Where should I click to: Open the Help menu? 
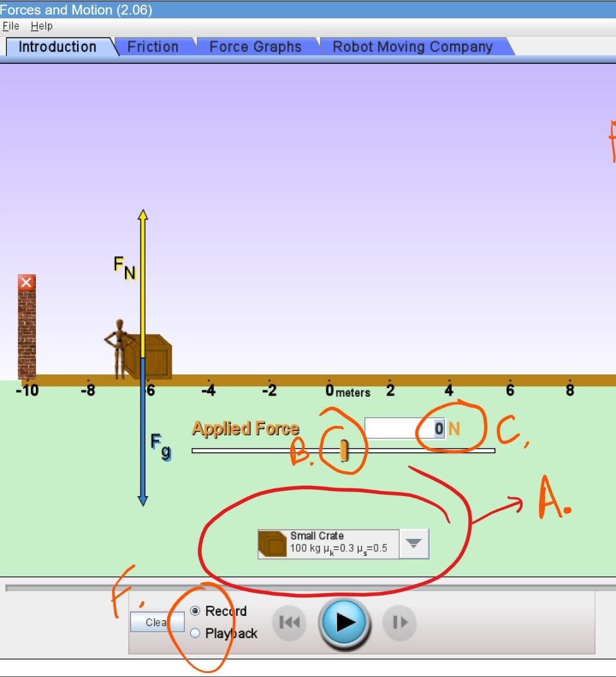(42, 26)
